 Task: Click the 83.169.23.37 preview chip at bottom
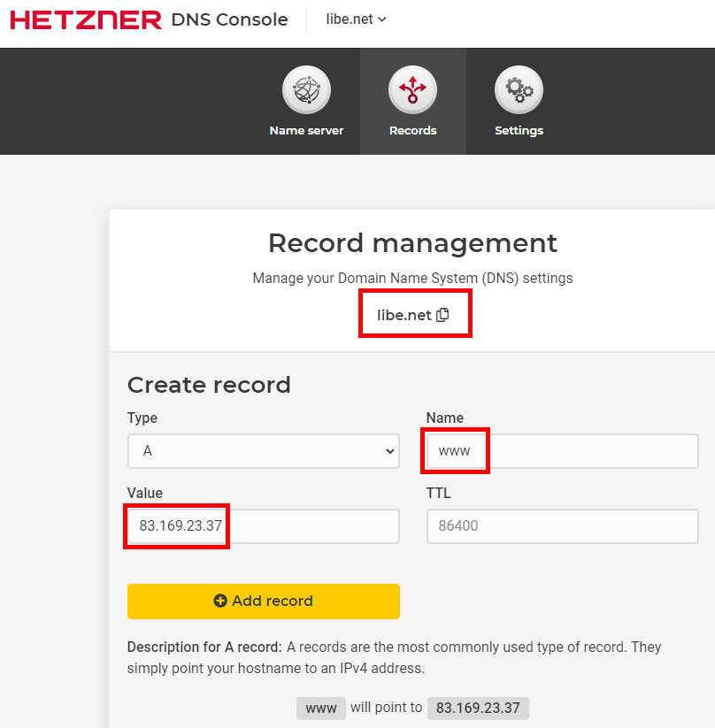[x=478, y=709]
